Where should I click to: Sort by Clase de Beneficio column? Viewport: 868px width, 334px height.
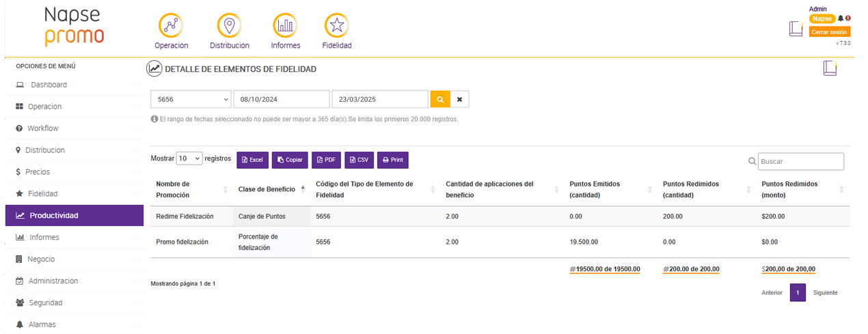pyautogui.click(x=270, y=189)
